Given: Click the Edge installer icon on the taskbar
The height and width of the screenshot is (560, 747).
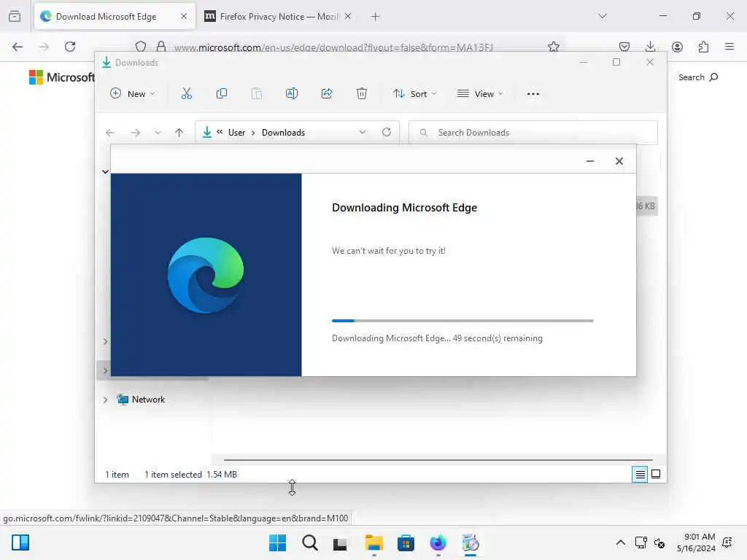Looking at the screenshot, I should (471, 542).
